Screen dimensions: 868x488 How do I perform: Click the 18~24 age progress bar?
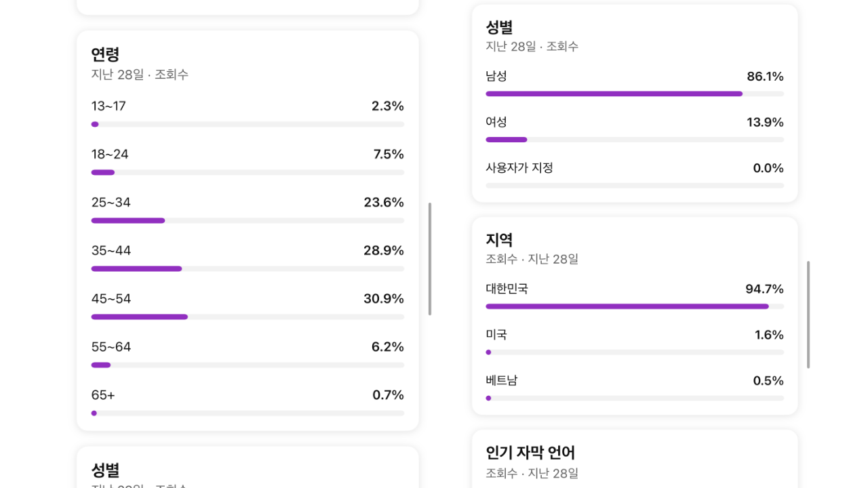click(x=248, y=172)
